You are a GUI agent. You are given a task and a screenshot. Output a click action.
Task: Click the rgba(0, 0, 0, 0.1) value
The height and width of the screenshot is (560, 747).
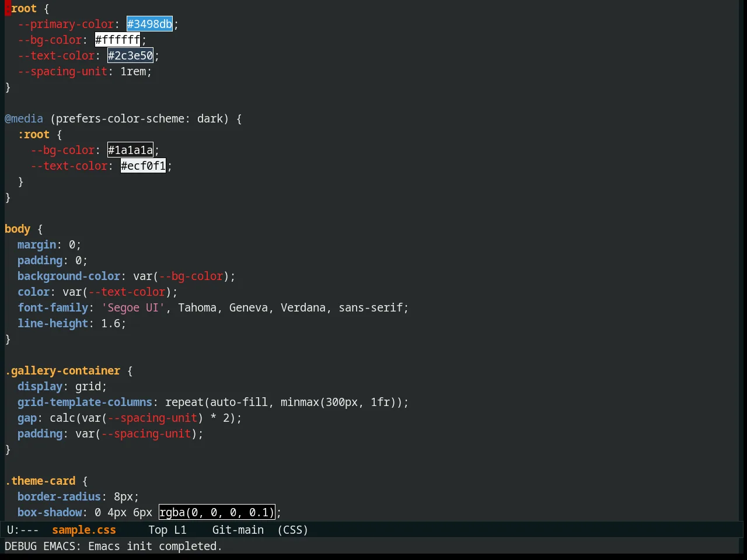pyautogui.click(x=217, y=512)
